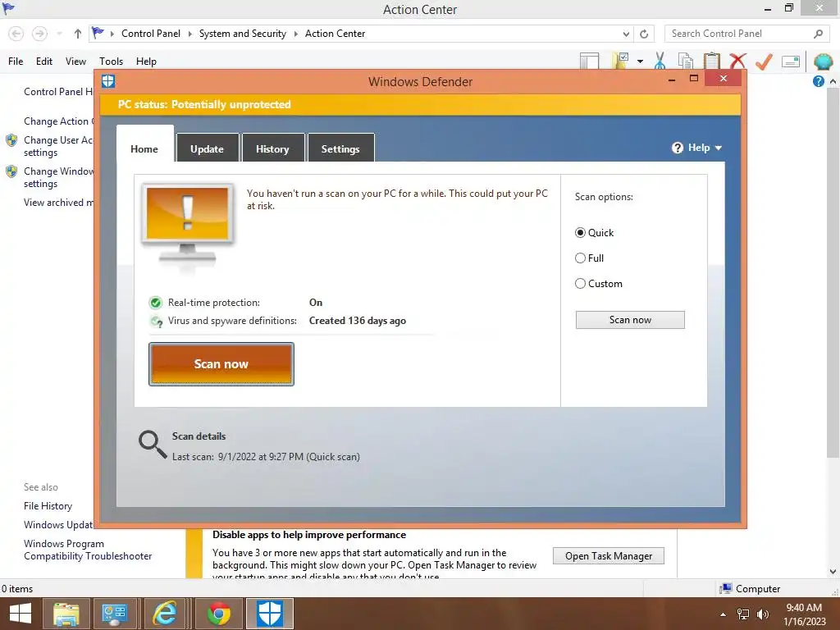Click the Scan details magnifier icon

coord(153,445)
